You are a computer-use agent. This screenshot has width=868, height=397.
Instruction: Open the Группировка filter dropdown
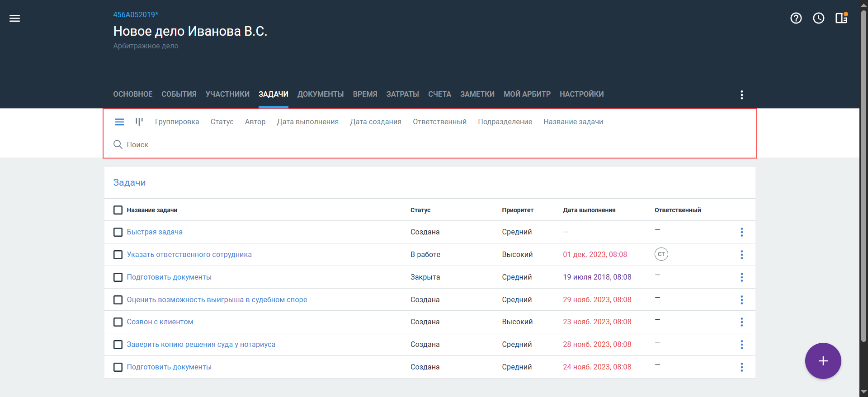[177, 122]
